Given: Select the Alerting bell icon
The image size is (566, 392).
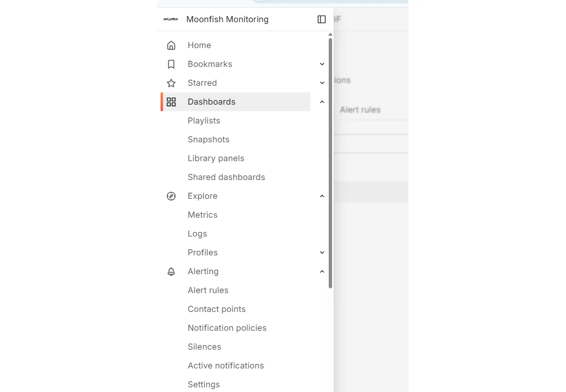Looking at the screenshot, I should pos(171,271).
